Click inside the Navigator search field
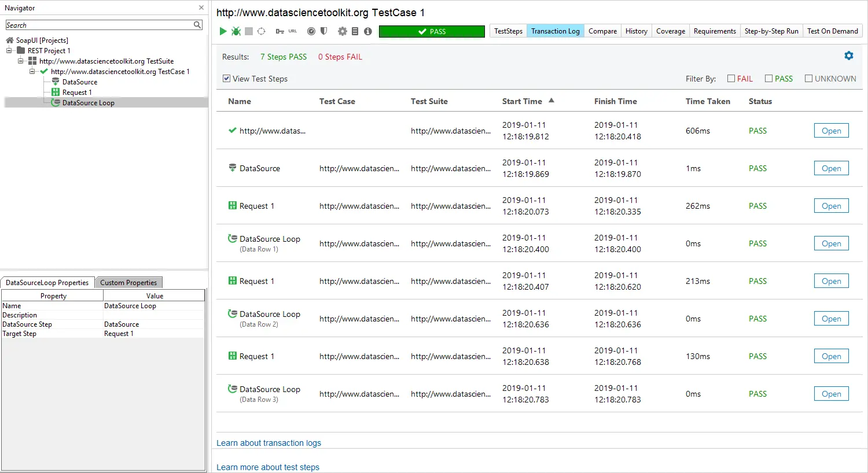 pos(98,25)
